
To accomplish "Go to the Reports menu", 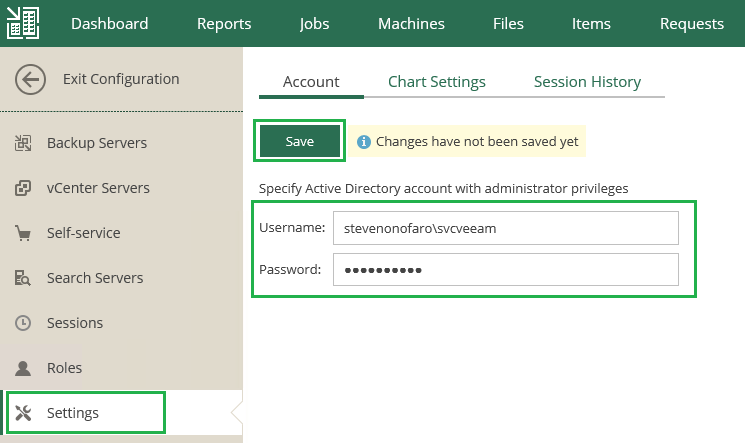I will click(224, 24).
